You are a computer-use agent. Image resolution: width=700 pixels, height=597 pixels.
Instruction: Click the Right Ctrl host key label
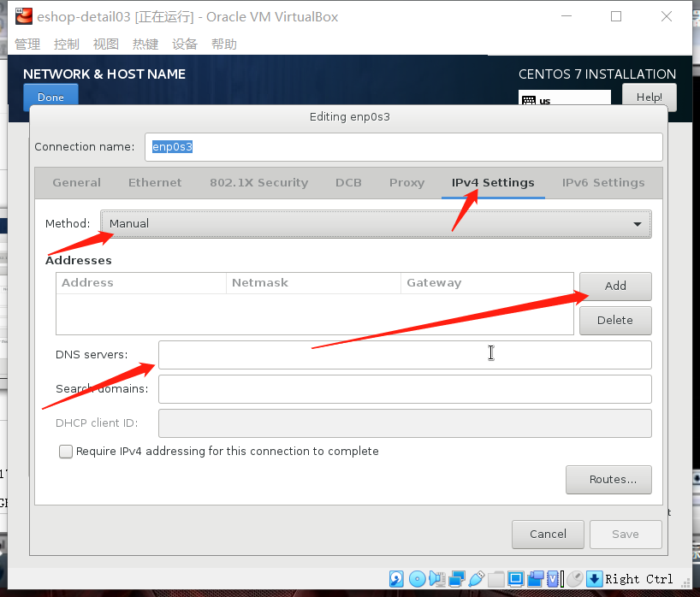coord(639,579)
